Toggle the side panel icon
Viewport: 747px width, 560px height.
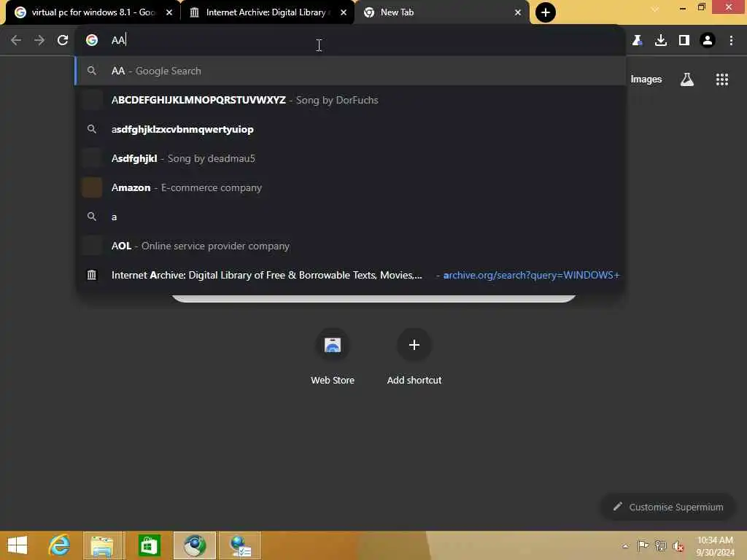click(x=684, y=41)
